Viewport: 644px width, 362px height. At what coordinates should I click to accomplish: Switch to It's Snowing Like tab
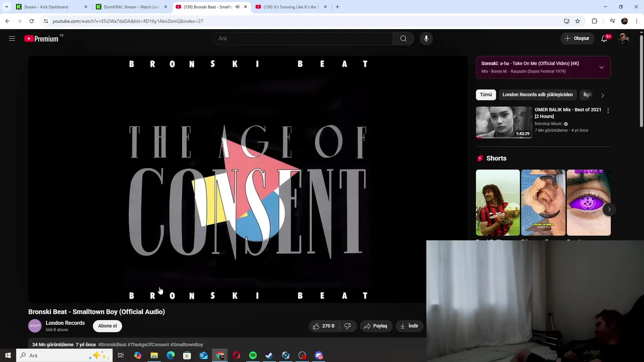click(291, 7)
